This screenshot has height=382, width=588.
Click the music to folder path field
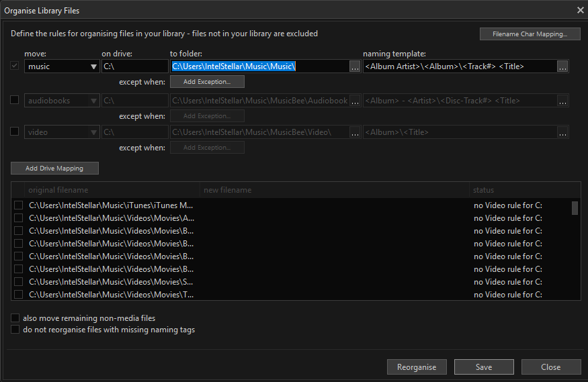[259, 66]
